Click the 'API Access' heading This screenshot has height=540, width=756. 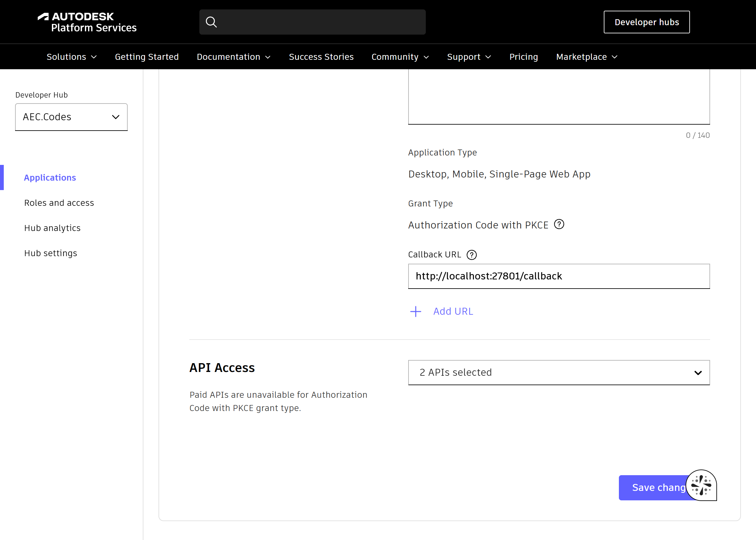222,368
